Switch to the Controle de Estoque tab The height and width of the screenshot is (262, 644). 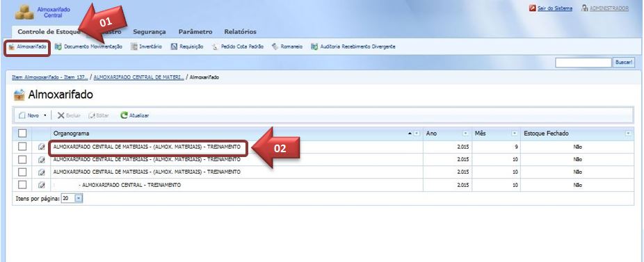tap(49, 32)
